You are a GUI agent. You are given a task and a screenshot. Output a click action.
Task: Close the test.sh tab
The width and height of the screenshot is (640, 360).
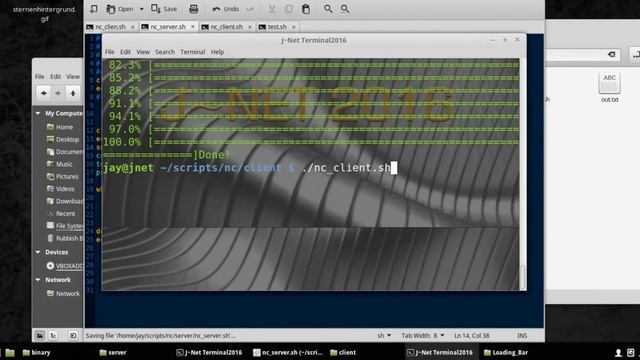click(293, 27)
